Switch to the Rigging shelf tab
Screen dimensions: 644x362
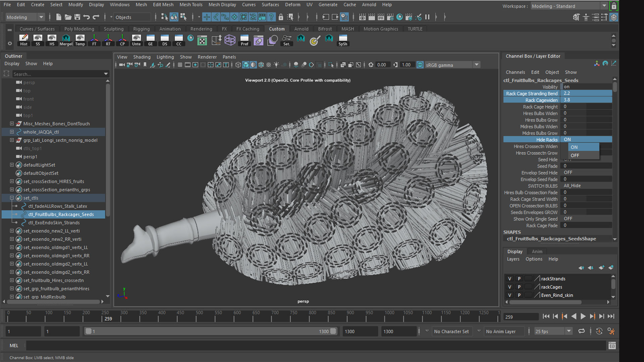click(x=141, y=29)
